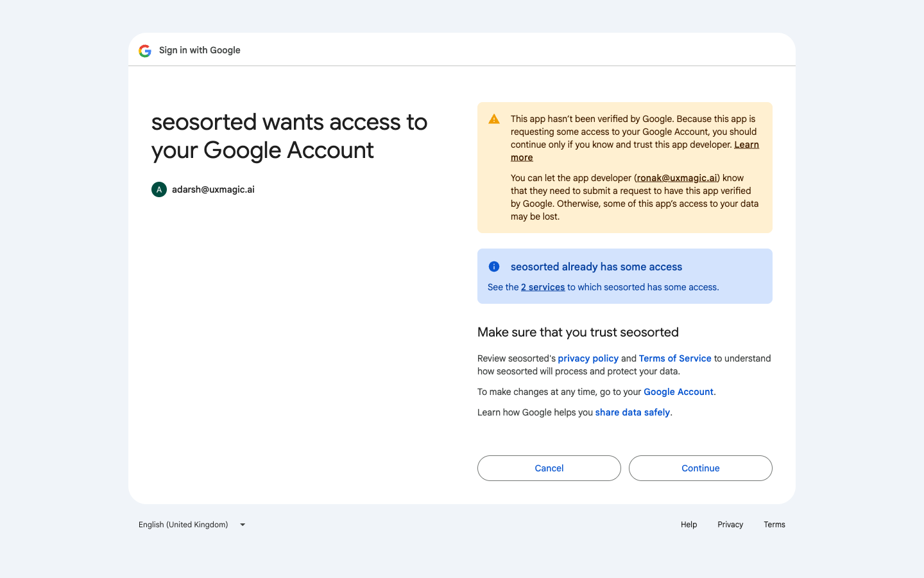924x578 pixels.
Task: Open the language dropdown arrow
Action: (x=243, y=525)
